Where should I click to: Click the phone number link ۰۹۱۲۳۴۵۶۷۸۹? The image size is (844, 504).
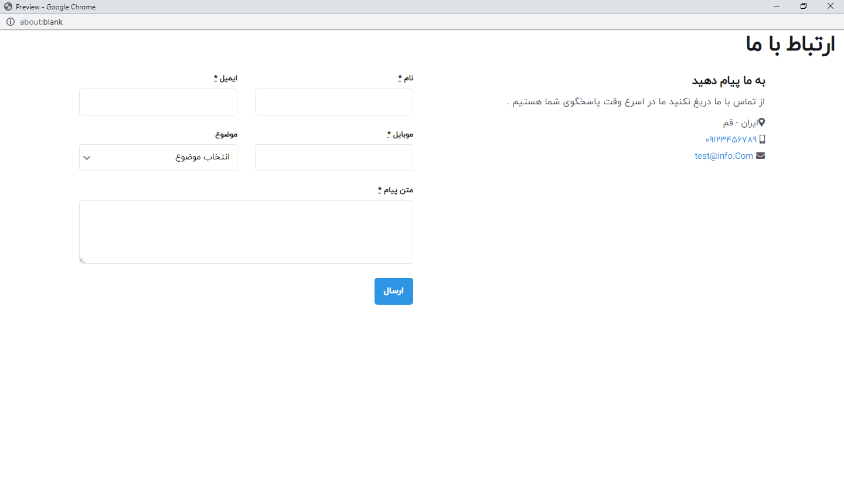pyautogui.click(x=731, y=139)
